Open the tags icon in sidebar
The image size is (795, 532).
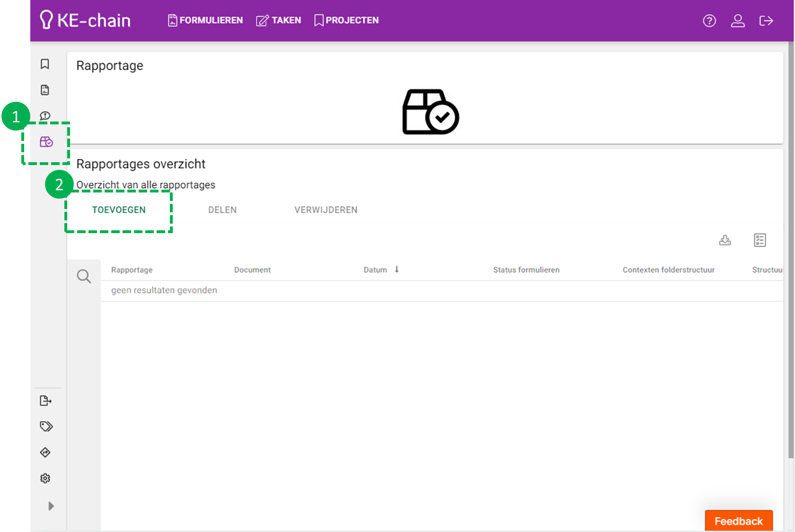(46, 427)
